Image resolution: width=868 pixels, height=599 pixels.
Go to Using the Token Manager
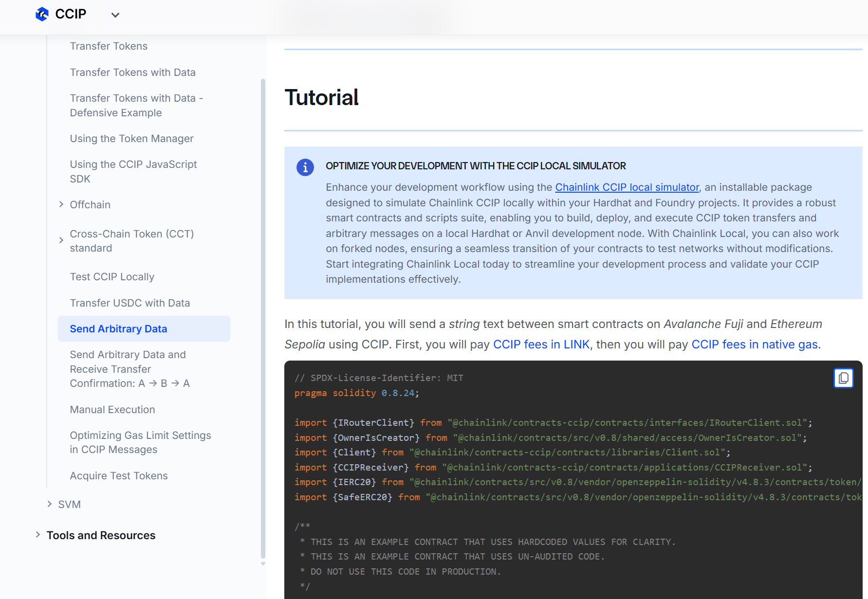131,139
